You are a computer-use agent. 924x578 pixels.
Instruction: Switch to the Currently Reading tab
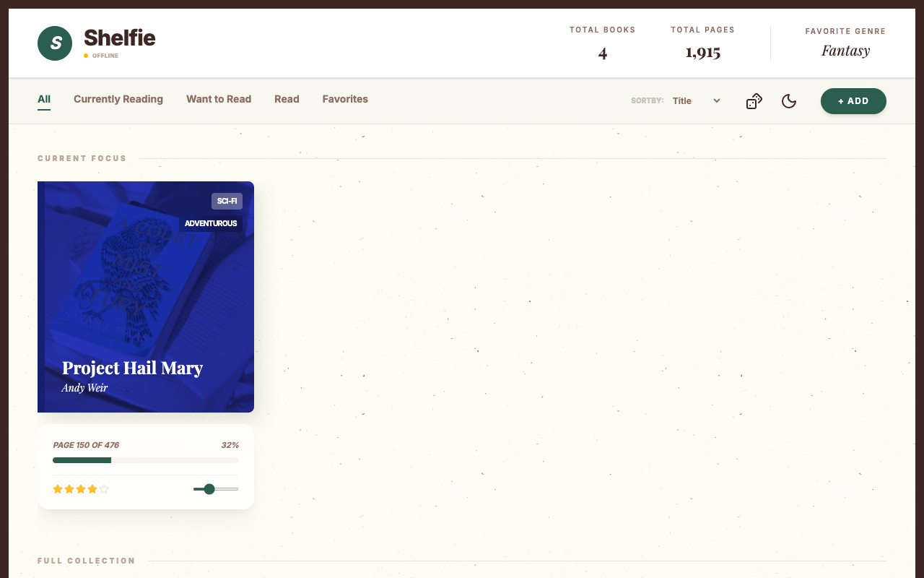point(118,99)
